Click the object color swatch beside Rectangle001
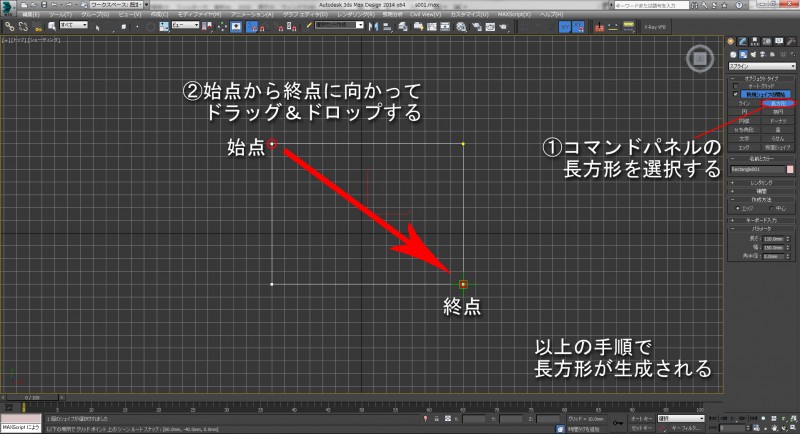The height and width of the screenshot is (434, 800). coord(790,169)
